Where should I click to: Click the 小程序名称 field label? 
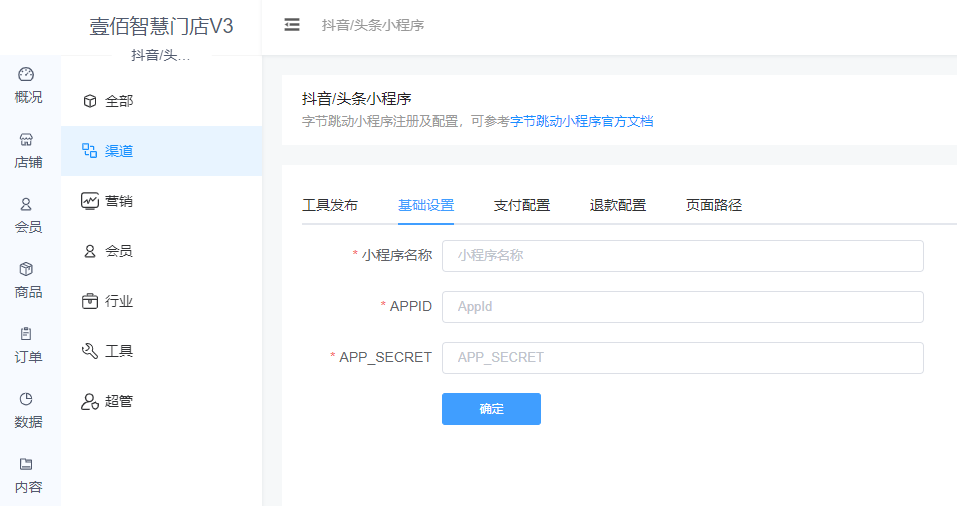tap(397, 255)
